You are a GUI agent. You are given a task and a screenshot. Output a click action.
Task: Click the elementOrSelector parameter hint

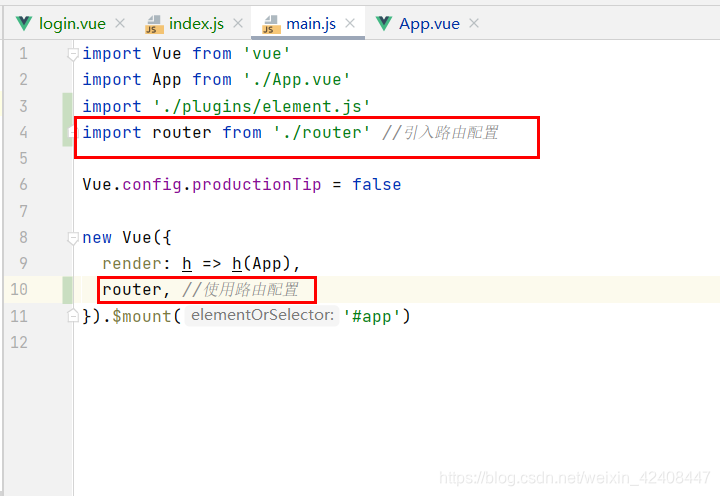point(262,316)
